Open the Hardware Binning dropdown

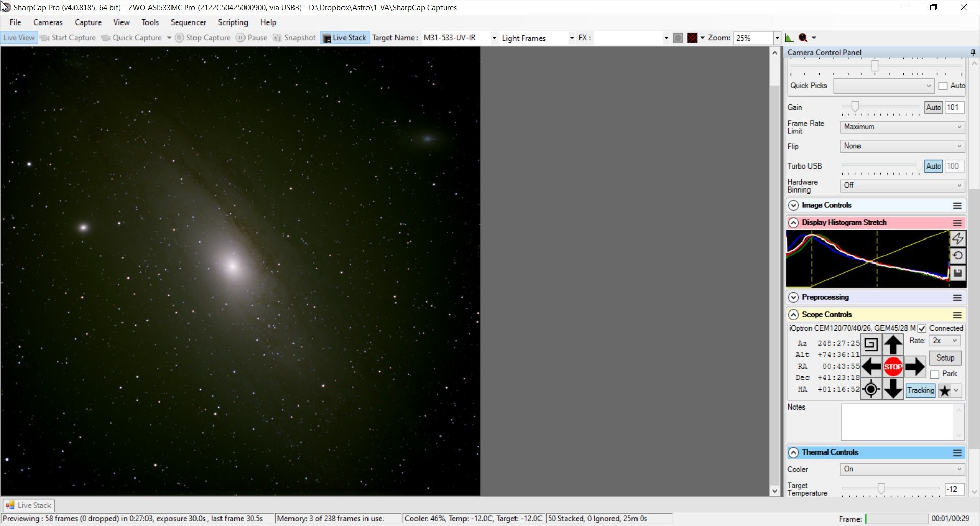(x=902, y=185)
